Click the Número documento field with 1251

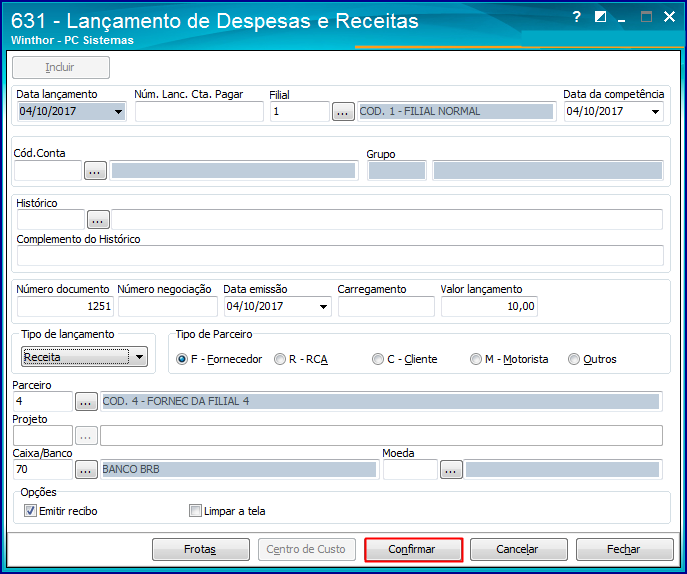(x=65, y=307)
